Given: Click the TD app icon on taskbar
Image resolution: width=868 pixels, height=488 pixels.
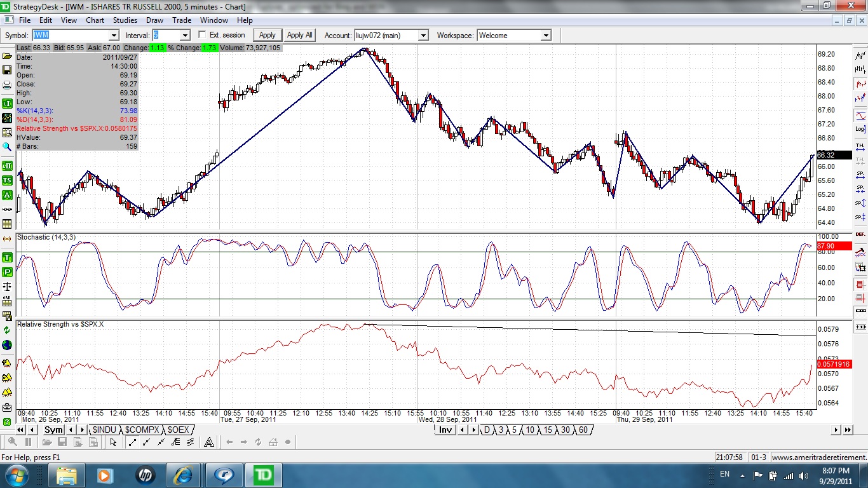Looking at the screenshot, I should pyautogui.click(x=263, y=475).
